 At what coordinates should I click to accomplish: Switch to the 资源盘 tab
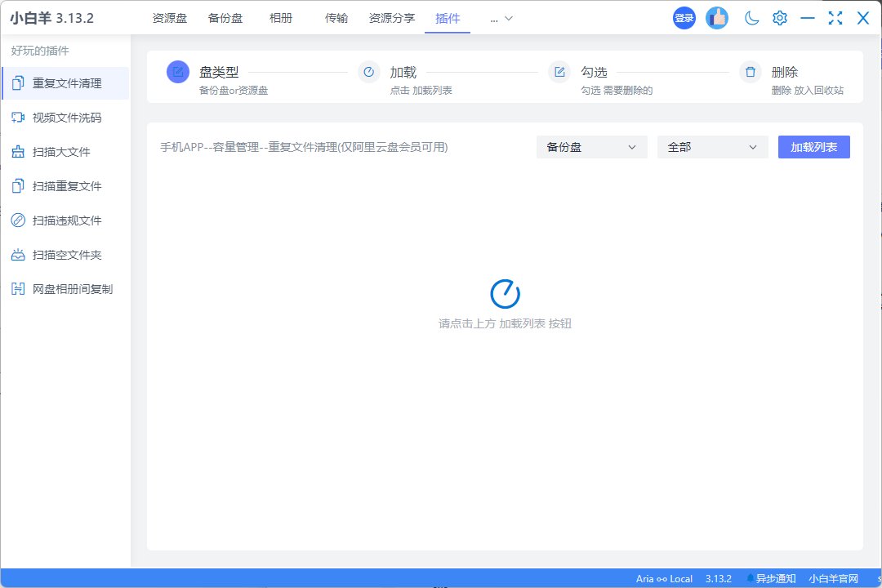click(170, 18)
